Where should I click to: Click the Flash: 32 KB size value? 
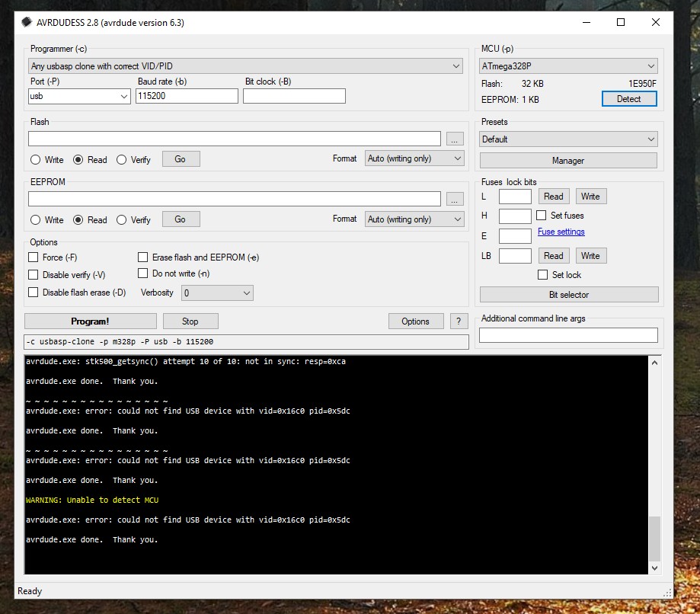532,84
